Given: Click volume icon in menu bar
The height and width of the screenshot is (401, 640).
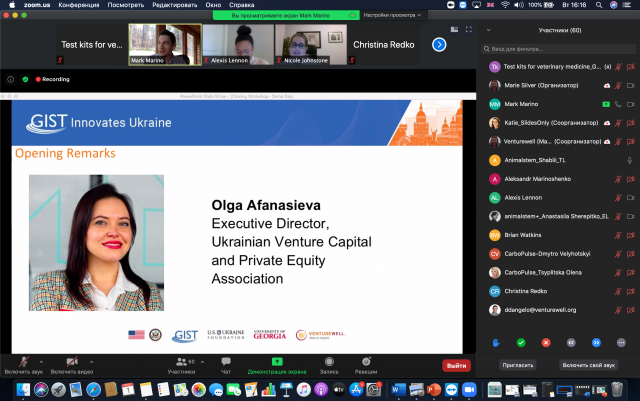Looking at the screenshot, I should tap(519, 5).
